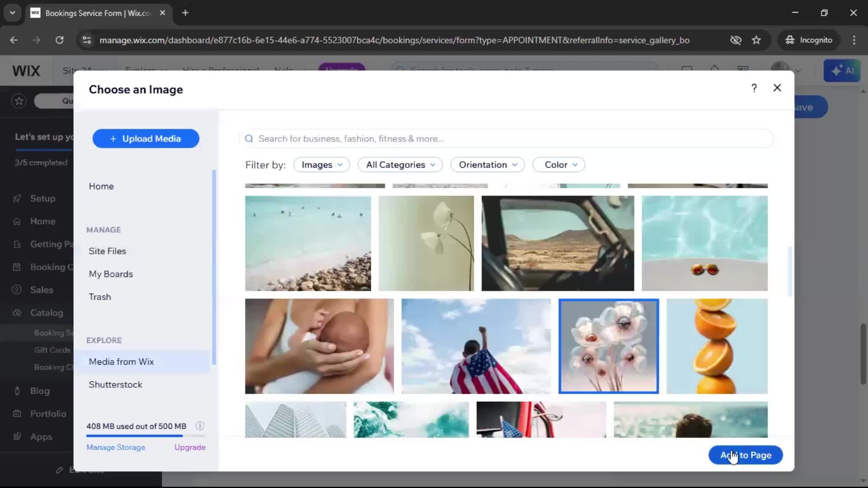Click the AI assistant button

[x=842, y=71]
